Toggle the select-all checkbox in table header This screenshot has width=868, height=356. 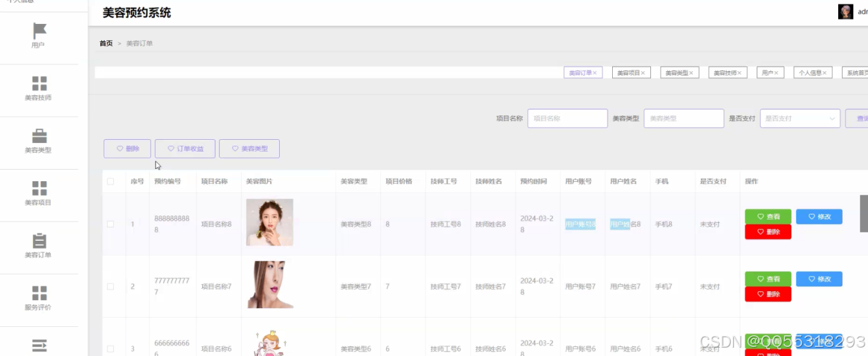tap(110, 182)
